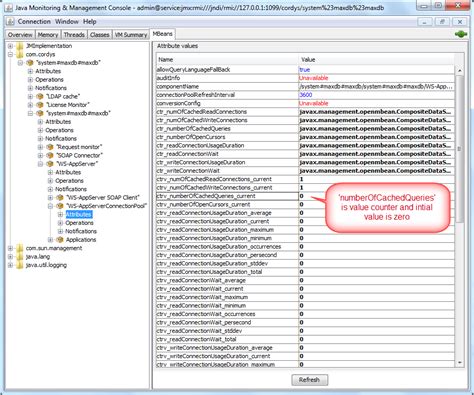Expand the WS-AppServer SOAP Client node
This screenshot has width=474, height=395.
click(x=50, y=197)
